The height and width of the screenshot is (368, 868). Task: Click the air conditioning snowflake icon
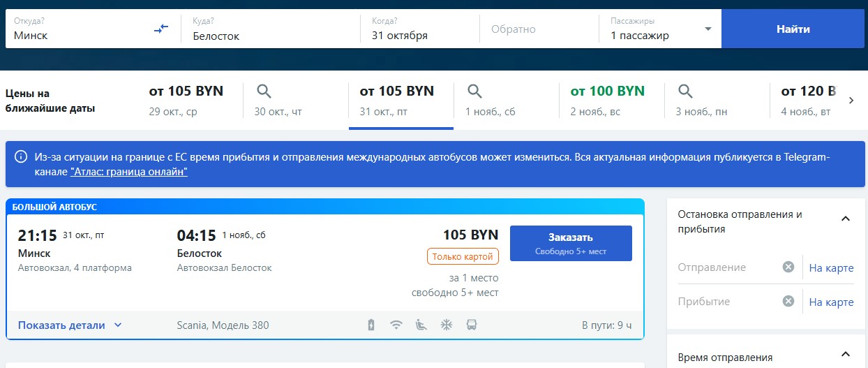[x=446, y=325]
